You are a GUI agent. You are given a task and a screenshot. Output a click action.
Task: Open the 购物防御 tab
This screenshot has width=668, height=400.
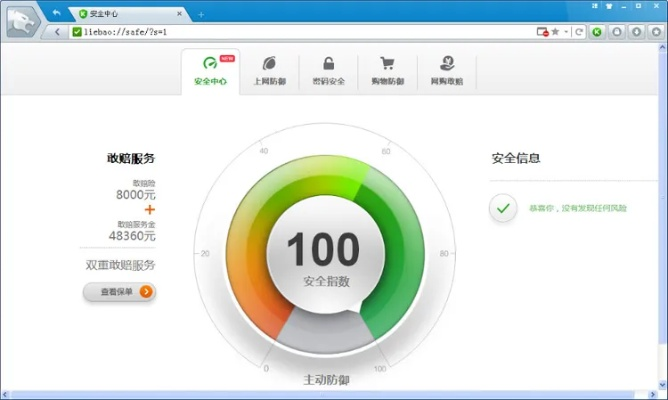[x=387, y=70]
